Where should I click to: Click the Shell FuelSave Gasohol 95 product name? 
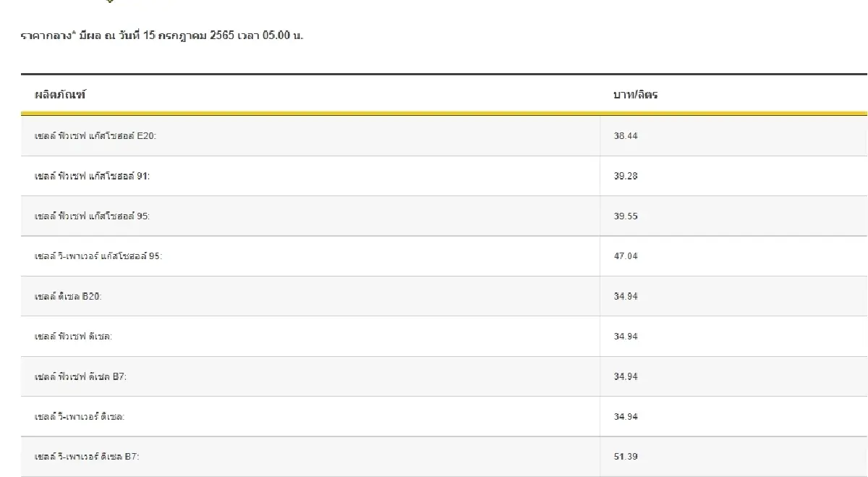click(87, 216)
